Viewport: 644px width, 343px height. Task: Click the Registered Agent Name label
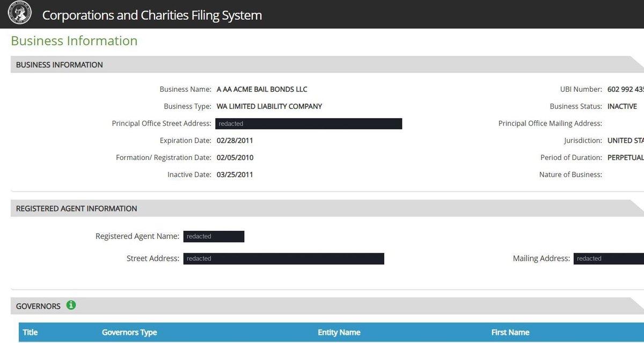(x=137, y=236)
